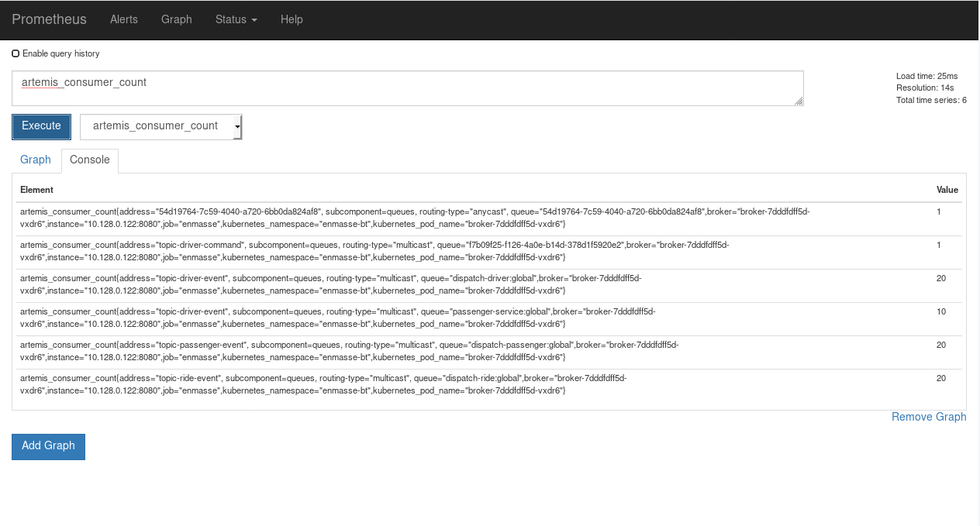This screenshot has height=526, width=980.
Task: Open the metric name dropdown
Action: [x=161, y=126]
